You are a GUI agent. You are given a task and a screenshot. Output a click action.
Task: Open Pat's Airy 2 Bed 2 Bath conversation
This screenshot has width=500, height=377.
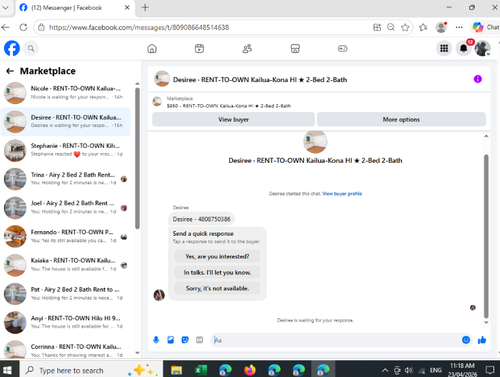pos(66,294)
